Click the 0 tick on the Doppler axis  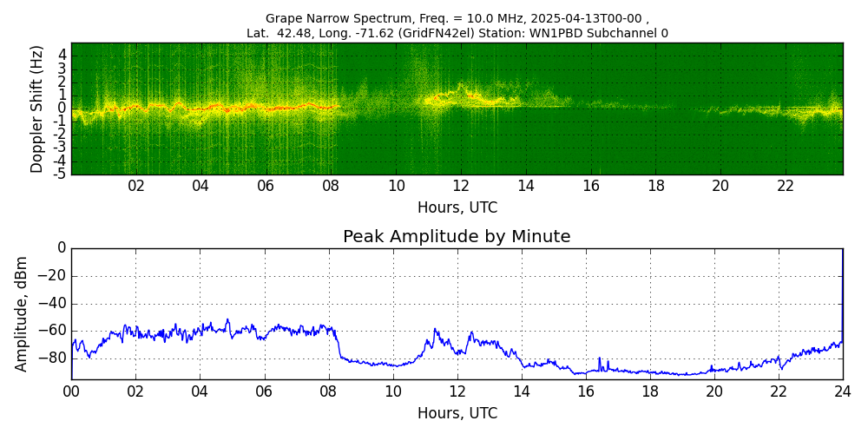(x=62, y=108)
